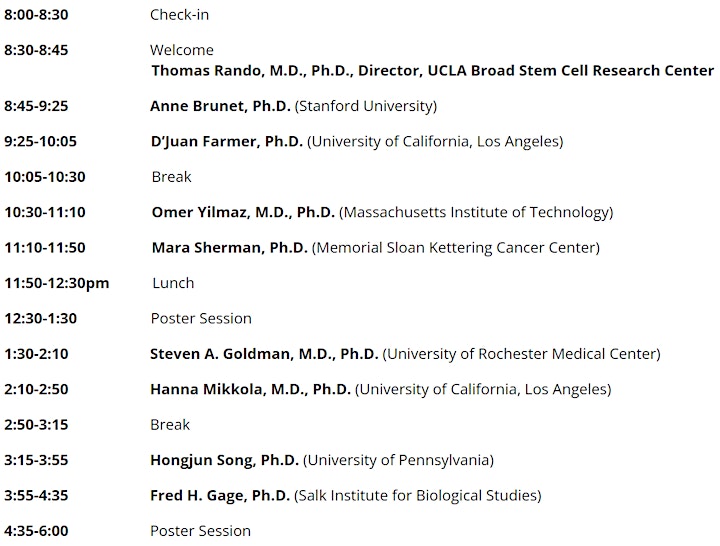Click Fred H. Gage, Ph.D. name
This screenshot has height=546, width=720.
pyautogui.click(x=219, y=495)
